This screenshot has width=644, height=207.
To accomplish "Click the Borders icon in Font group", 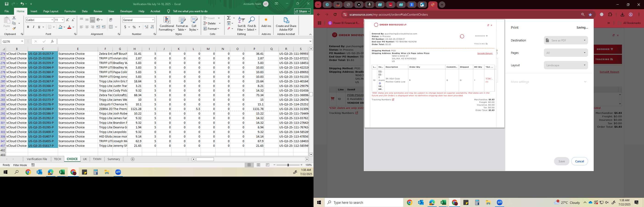I will [x=50, y=27].
